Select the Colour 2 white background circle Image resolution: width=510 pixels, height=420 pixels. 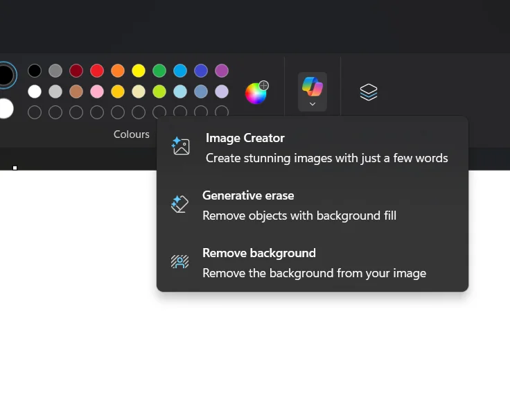pos(6,108)
